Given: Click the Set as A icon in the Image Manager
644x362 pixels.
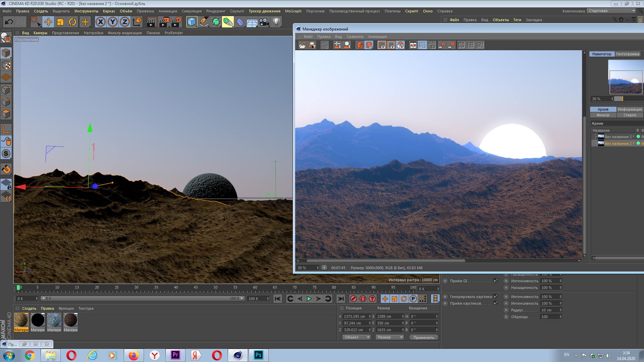Looking at the screenshot, I should click(x=442, y=45).
